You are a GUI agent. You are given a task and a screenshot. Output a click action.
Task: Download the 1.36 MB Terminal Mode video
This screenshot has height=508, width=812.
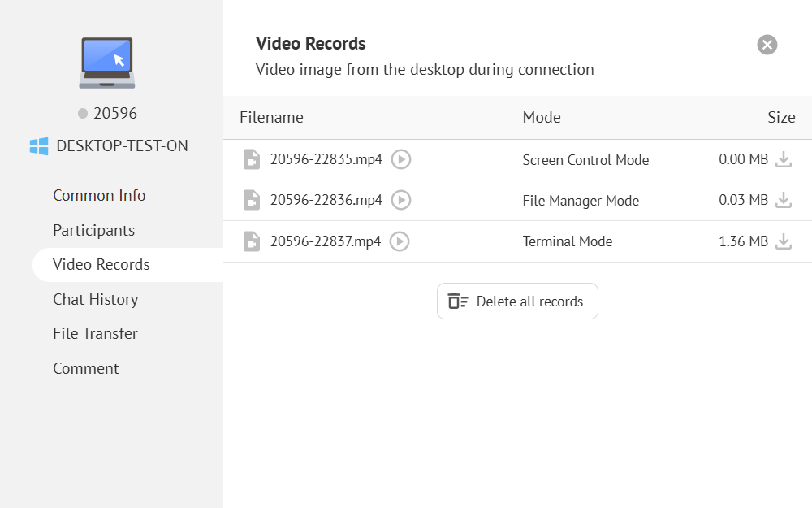tap(783, 241)
